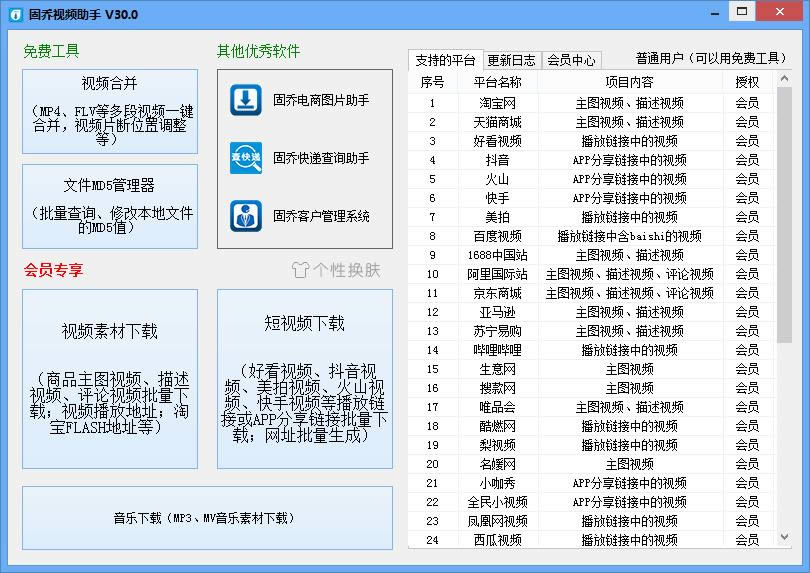This screenshot has width=810, height=573.
Task: Select the 天猫商城 row
Action: tap(592, 122)
